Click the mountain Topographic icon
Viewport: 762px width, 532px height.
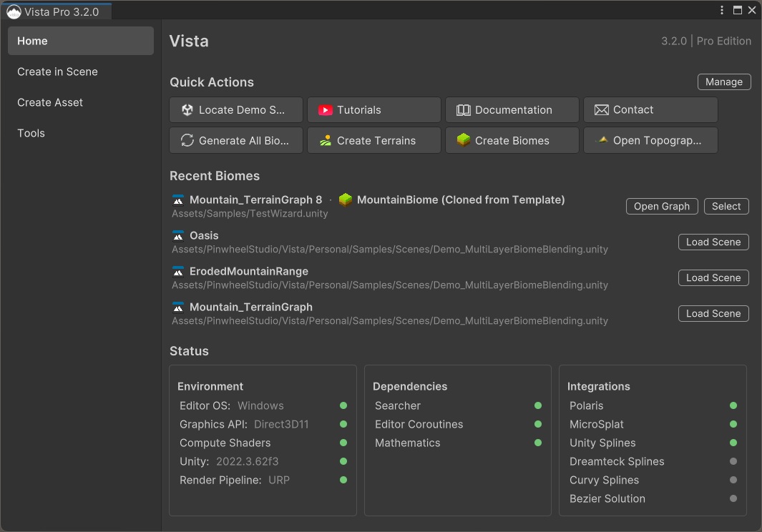point(602,140)
